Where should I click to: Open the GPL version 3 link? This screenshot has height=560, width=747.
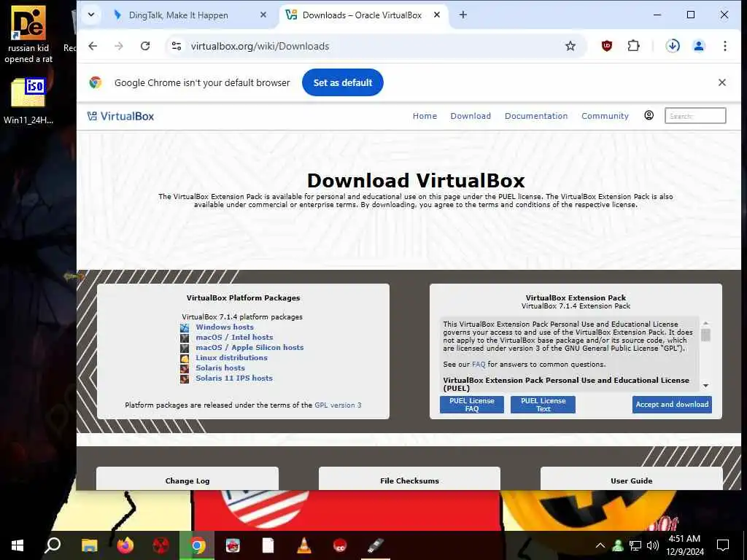[338, 405]
